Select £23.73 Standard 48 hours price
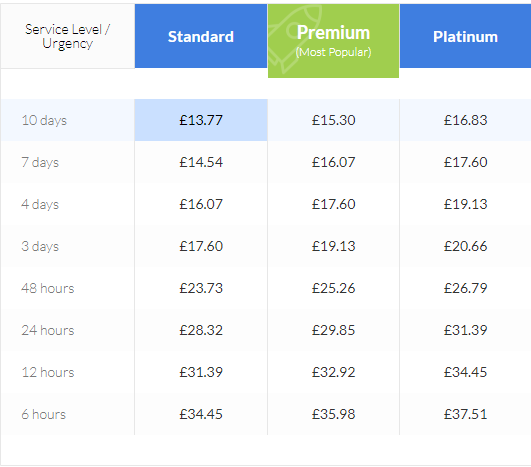 (x=201, y=288)
